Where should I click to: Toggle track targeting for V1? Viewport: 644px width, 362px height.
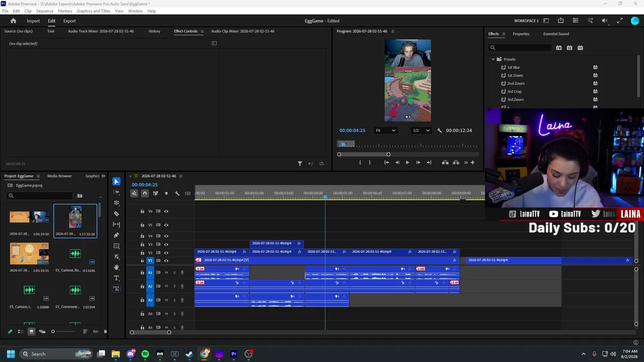[150, 260]
